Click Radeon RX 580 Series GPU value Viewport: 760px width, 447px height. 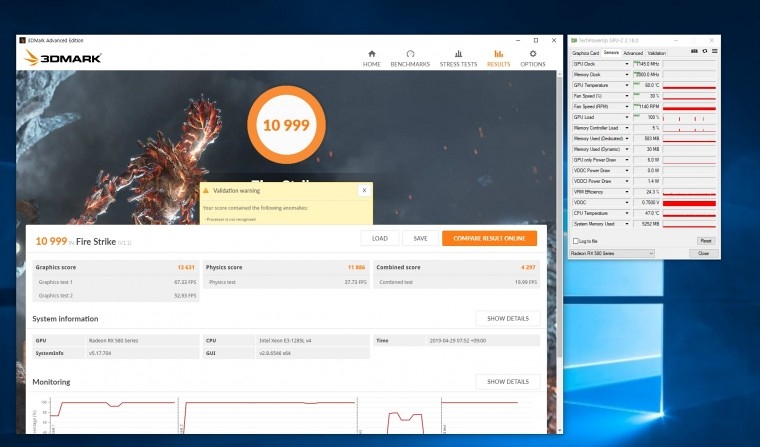[113, 340]
